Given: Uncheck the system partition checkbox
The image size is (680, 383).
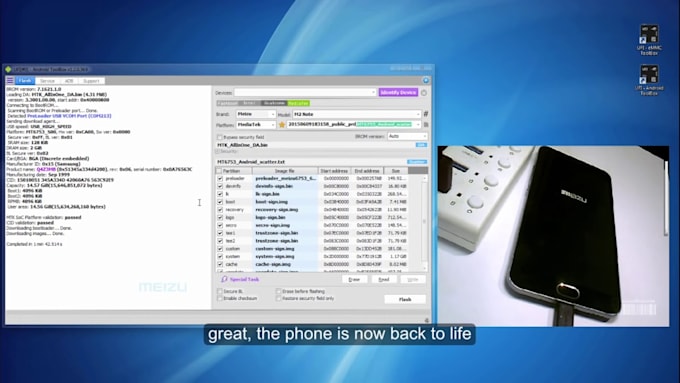Looking at the screenshot, I should click(x=220, y=256).
